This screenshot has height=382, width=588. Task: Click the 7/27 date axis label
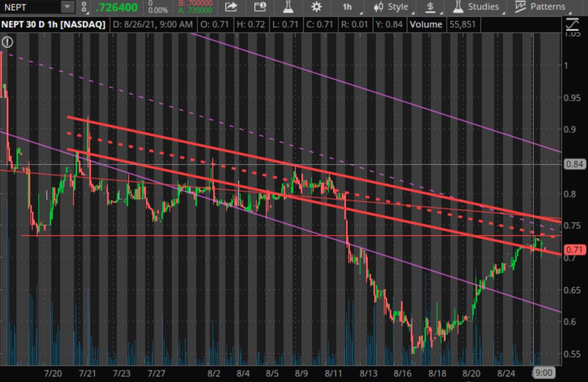pyautogui.click(x=156, y=373)
